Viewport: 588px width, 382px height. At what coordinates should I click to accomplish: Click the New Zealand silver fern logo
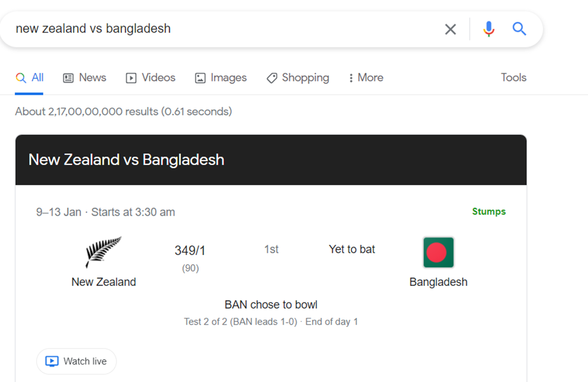pyautogui.click(x=103, y=252)
